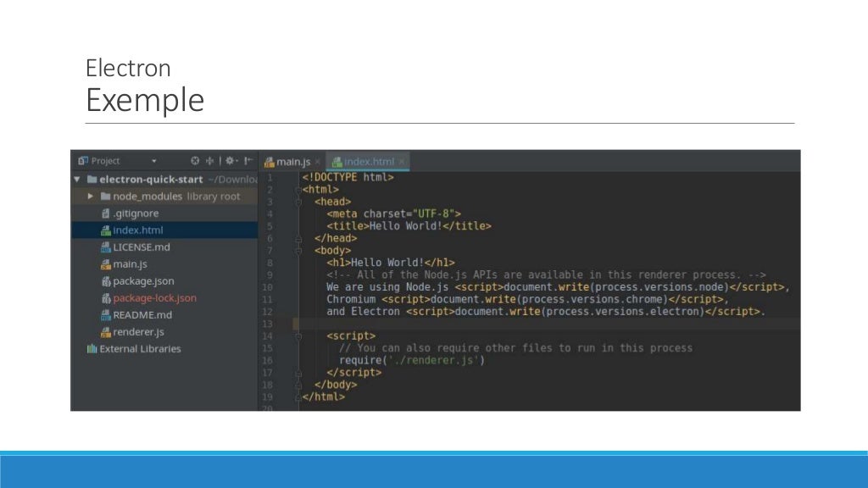The image size is (868, 488).
Task: Open renderer.js from the project tree
Action: (x=138, y=332)
